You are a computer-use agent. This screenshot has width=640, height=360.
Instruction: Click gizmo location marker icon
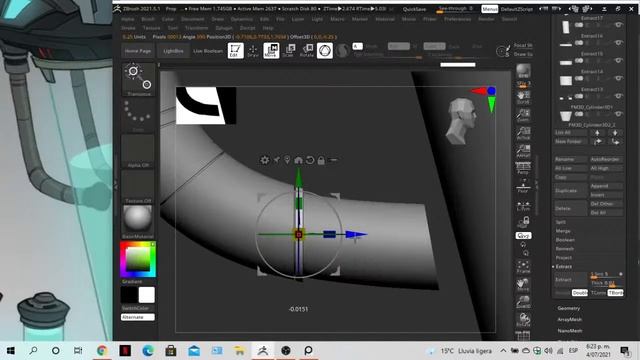(x=287, y=160)
